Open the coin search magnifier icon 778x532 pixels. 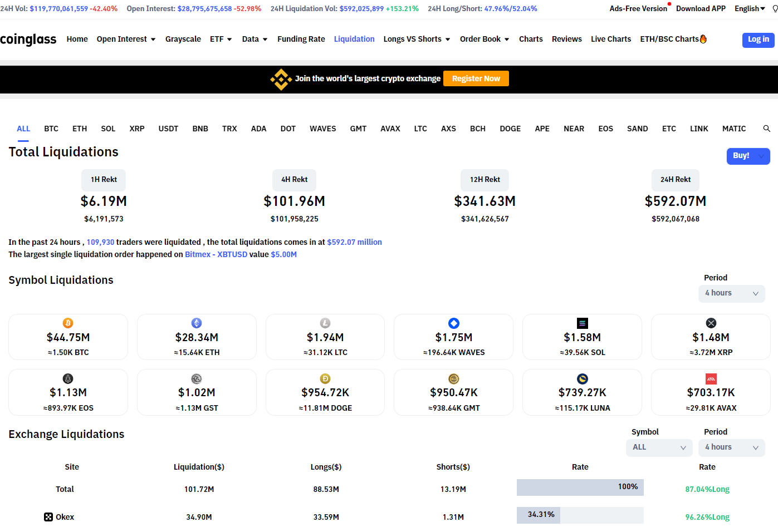767,129
